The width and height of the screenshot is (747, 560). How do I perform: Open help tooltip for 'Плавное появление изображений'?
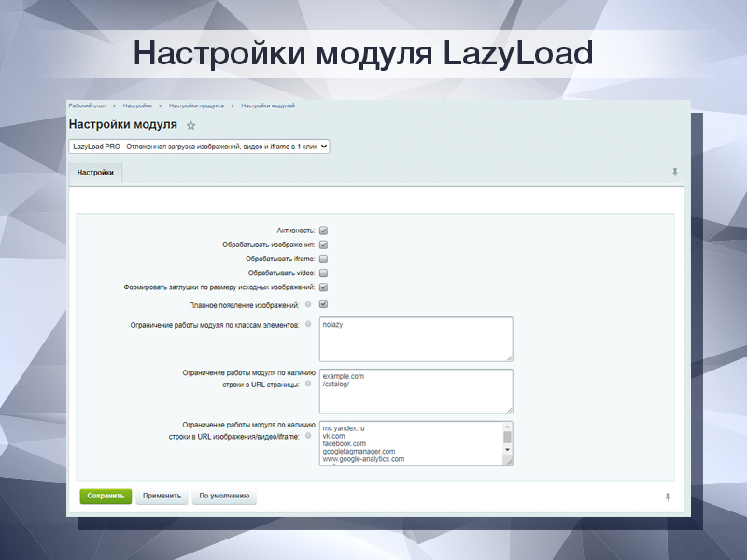[308, 303]
